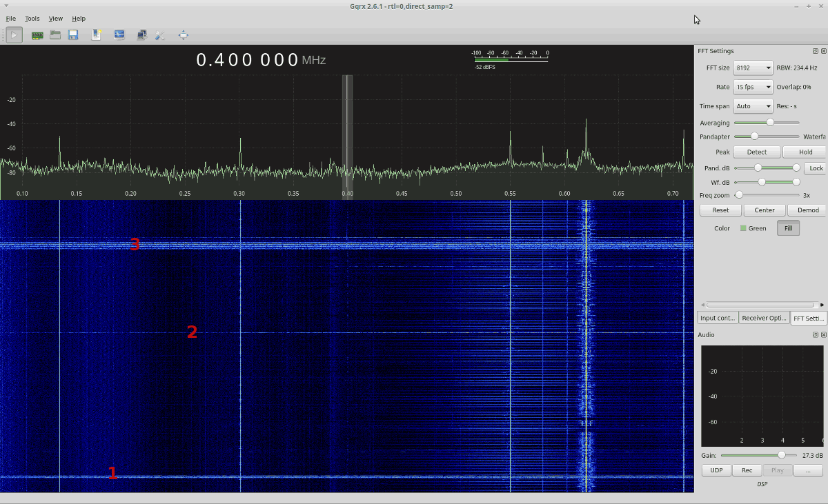Click the signal strength dBFS meter
Screen dimensions: 828x504
(x=511, y=60)
